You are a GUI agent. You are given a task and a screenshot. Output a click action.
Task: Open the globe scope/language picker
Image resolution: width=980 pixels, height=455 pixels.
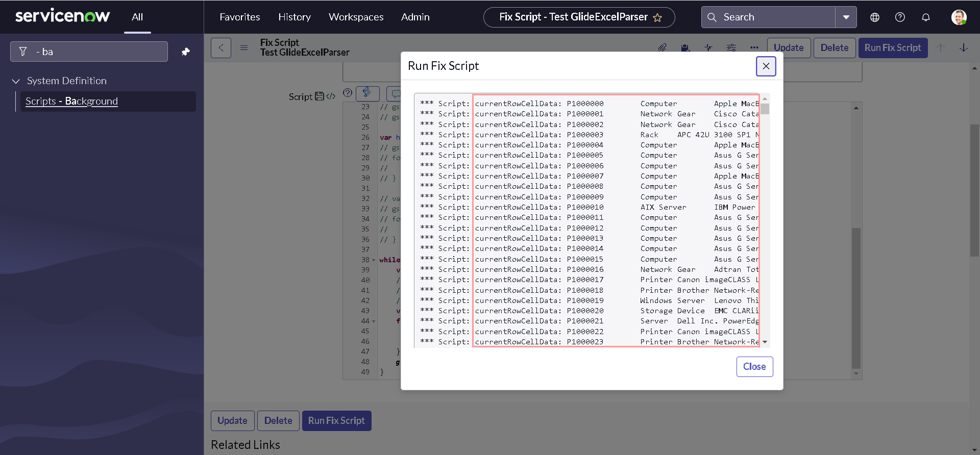coord(875,17)
